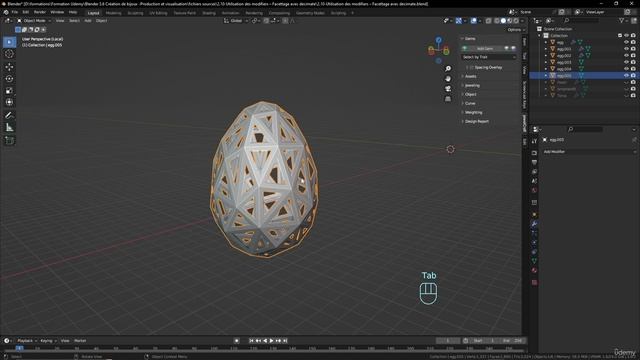Hide egg.002 in viewport via eye icon
The height and width of the screenshot is (360, 640).
[x=627, y=56]
